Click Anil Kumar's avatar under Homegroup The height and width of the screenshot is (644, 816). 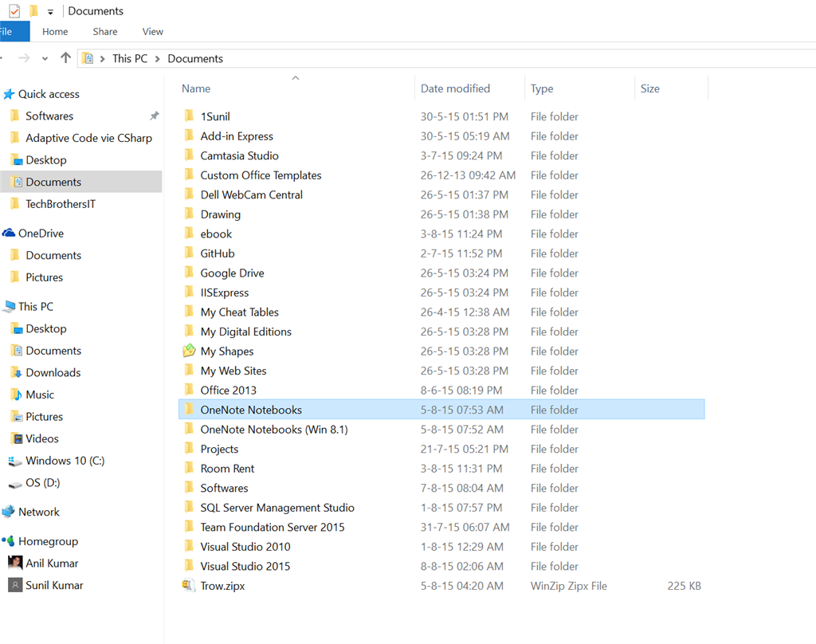click(x=16, y=563)
